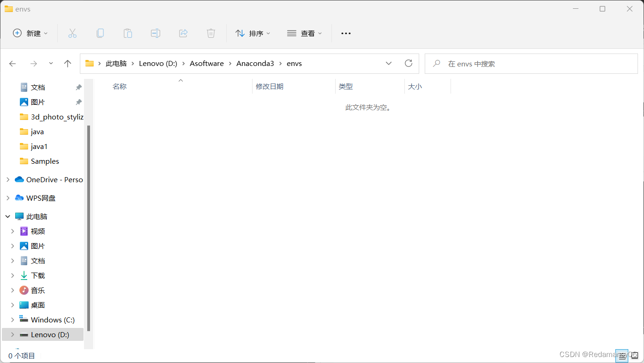Screen dimensions: 644x363
Task: Expand the OneDrive - Personal tree node
Action: point(8,180)
